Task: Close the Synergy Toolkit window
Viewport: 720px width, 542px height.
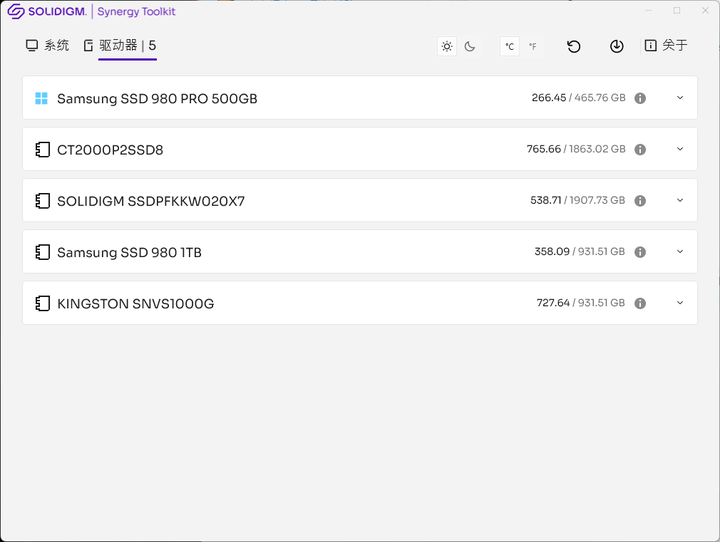Action: coord(705,11)
